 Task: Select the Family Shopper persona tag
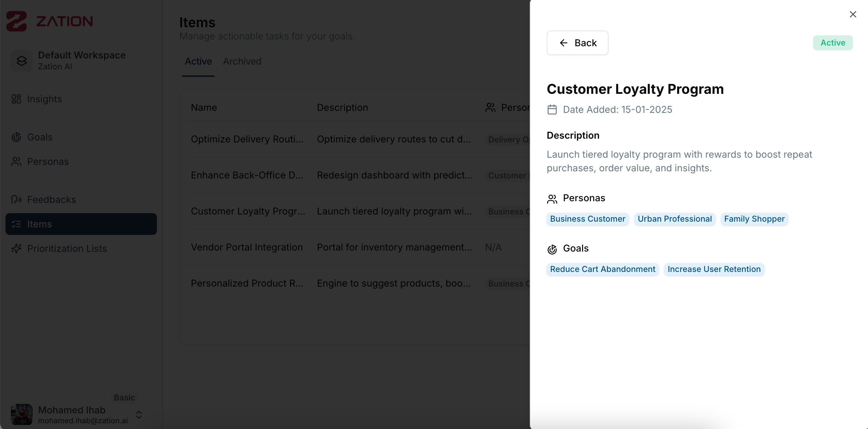tap(754, 219)
